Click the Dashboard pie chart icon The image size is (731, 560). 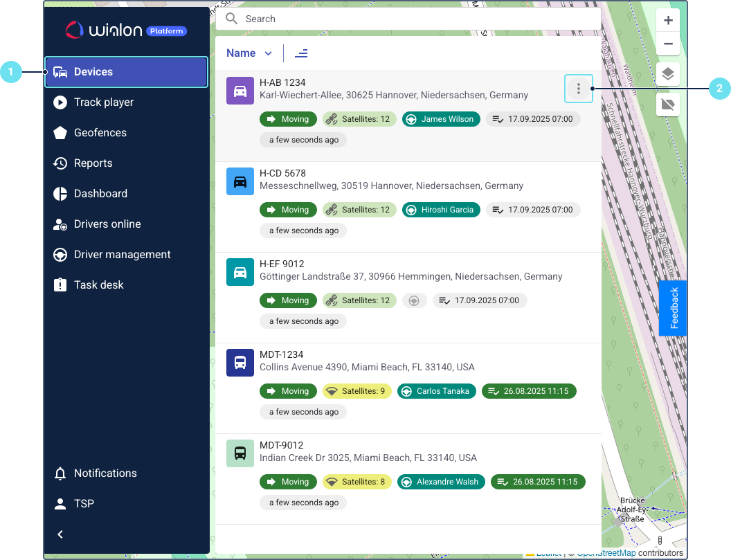click(x=60, y=194)
